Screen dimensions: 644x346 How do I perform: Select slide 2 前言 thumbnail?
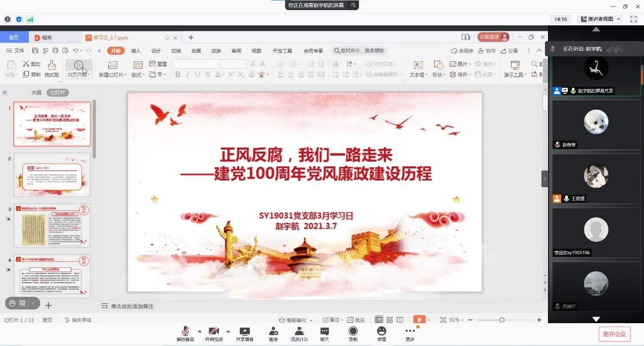(52, 175)
